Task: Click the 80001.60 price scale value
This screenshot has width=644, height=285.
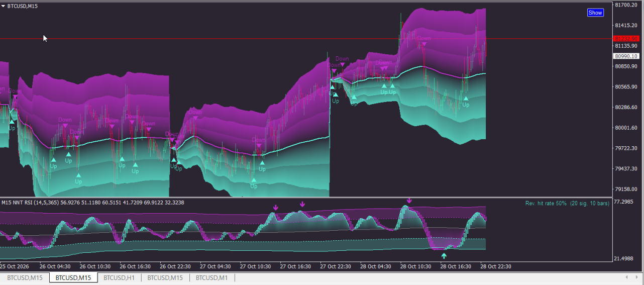Action: pos(626,128)
